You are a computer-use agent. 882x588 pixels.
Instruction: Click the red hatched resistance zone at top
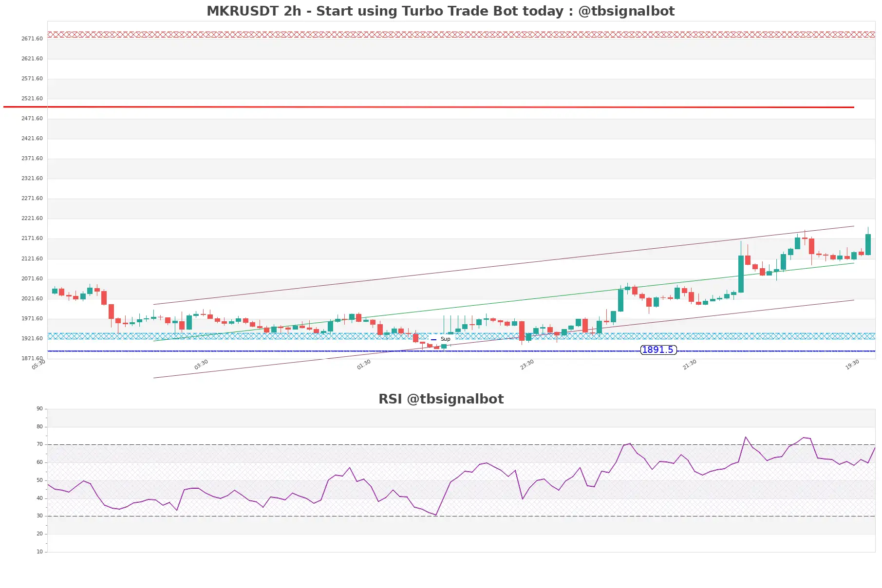(x=461, y=35)
